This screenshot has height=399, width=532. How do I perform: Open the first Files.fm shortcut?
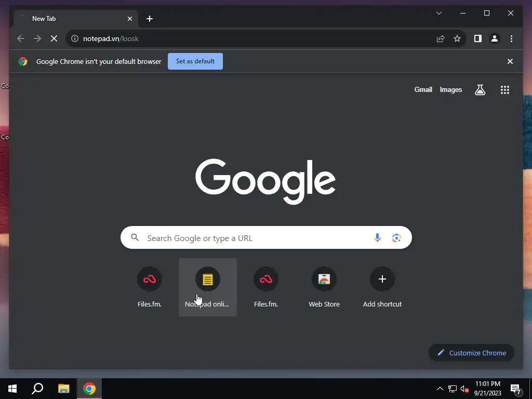[150, 287]
